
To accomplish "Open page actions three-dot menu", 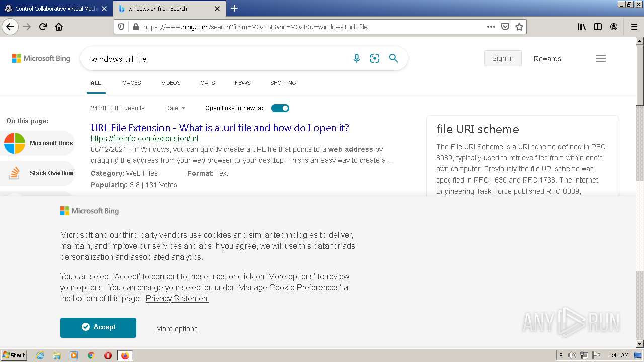I will pos(491,27).
